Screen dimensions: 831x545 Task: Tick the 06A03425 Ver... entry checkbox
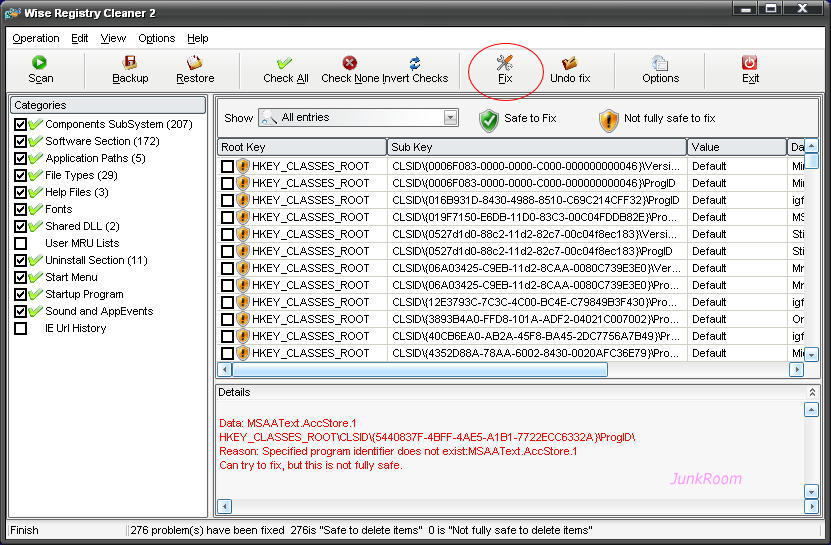pyautogui.click(x=227, y=268)
